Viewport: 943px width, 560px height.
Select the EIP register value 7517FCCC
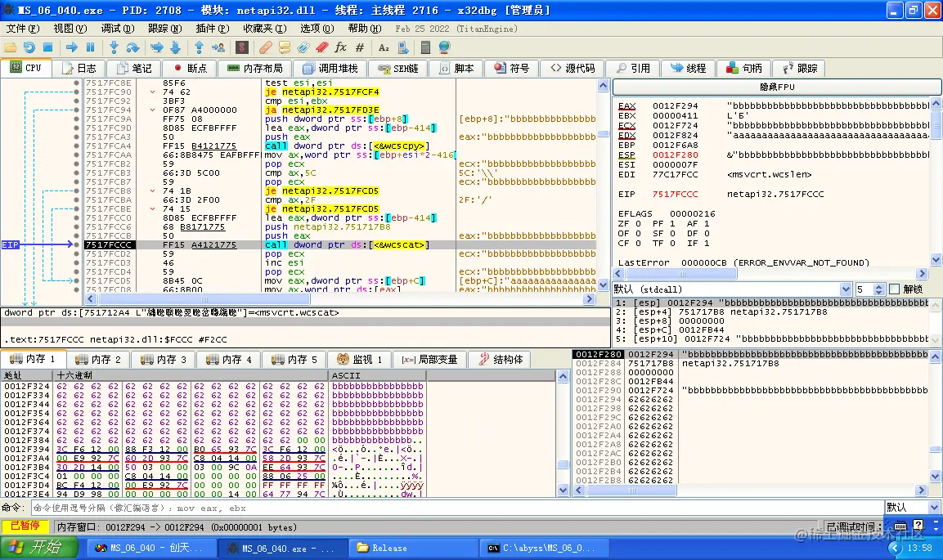676,194
